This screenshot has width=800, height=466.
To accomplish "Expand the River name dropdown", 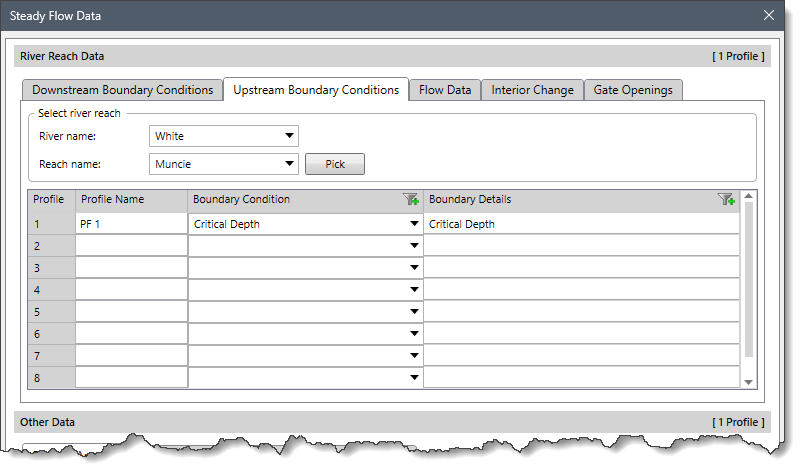I will (x=289, y=136).
